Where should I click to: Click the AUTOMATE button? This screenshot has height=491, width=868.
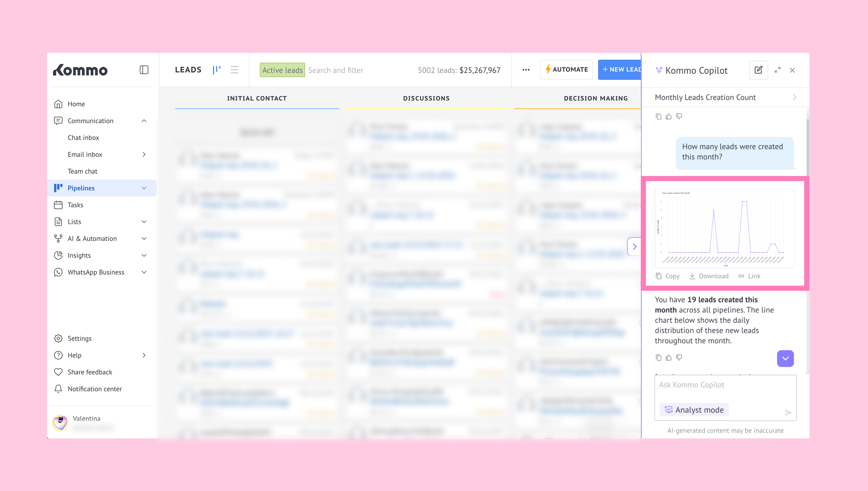(x=566, y=70)
